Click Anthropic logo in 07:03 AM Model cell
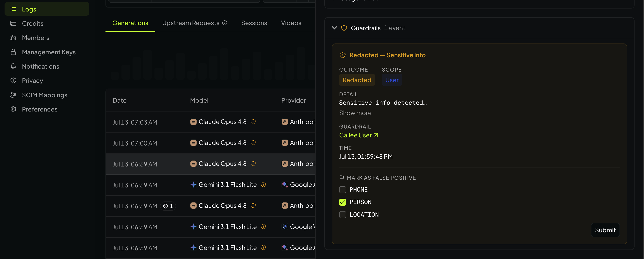Viewport: 644px width, 259px height. coord(193,122)
